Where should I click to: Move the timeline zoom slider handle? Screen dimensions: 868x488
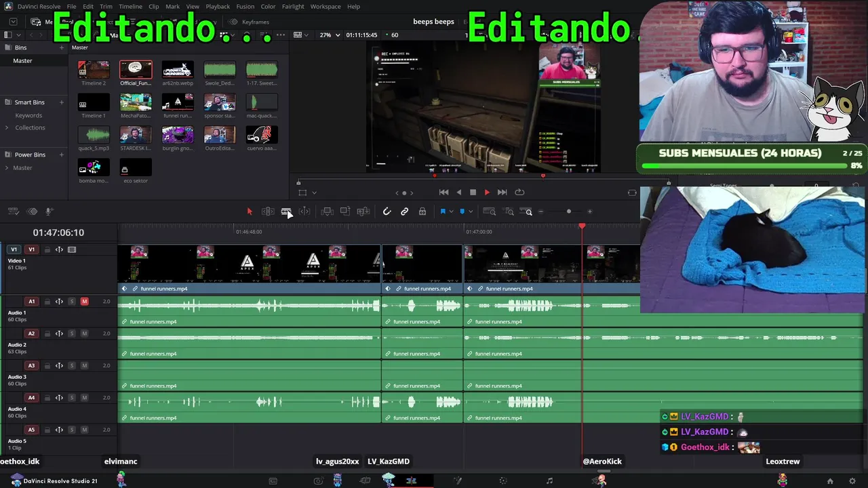pos(569,211)
